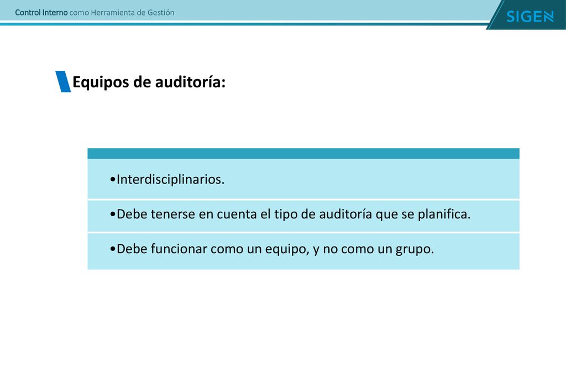The image size is (566, 392).
Task: Click "Debe funcionar como un equipo" bullet
Action: [272, 249]
